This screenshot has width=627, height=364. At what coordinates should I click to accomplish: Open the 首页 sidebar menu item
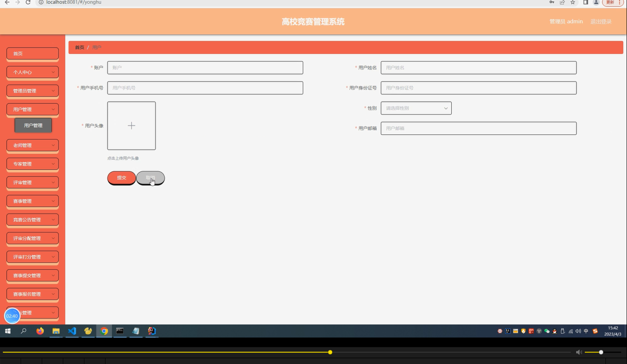(33, 54)
